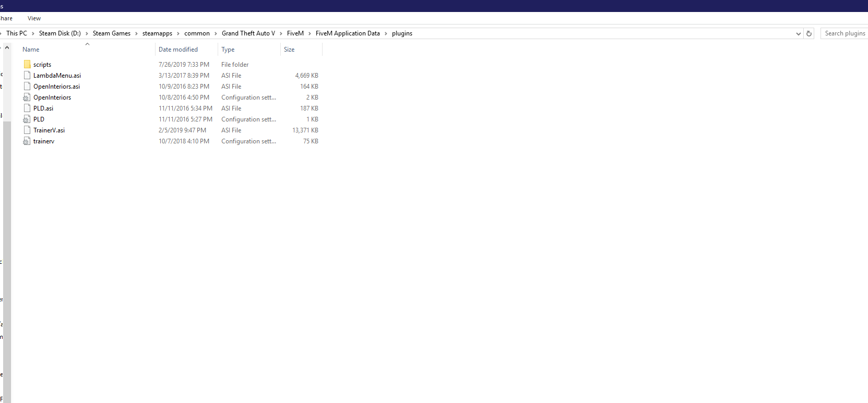868x403 pixels.
Task: Expand the chevron after Grand Theft Auto V
Action: click(x=281, y=33)
